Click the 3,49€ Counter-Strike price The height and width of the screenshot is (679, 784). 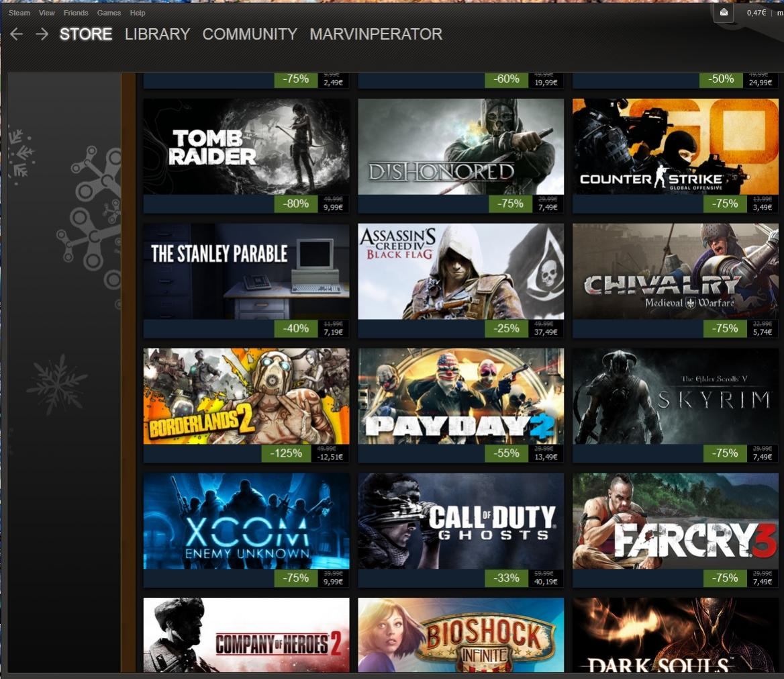[x=763, y=207]
